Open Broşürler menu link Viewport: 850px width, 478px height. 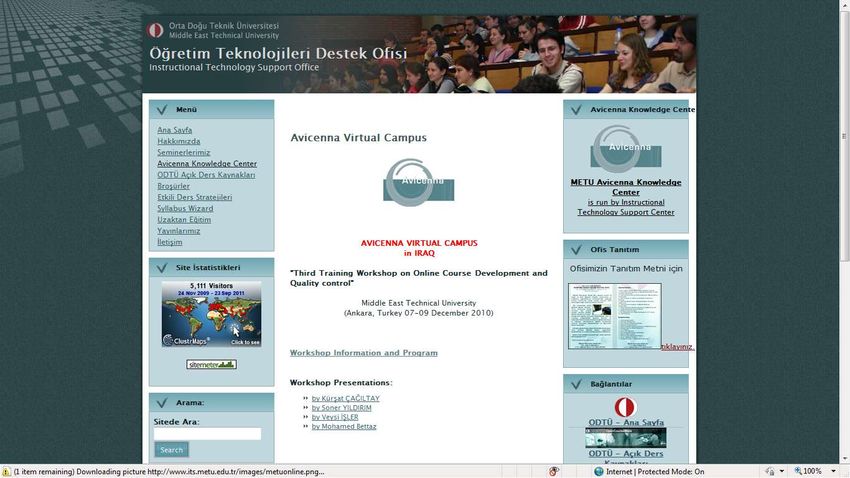point(173,186)
